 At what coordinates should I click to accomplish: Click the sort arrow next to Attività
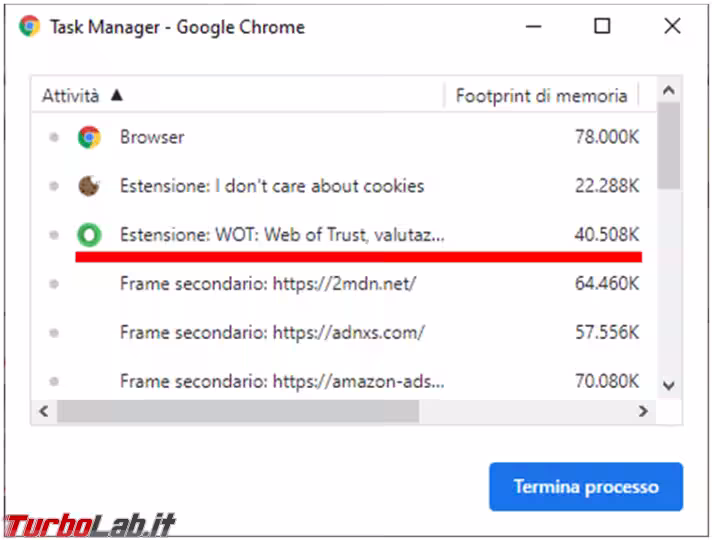tap(116, 96)
